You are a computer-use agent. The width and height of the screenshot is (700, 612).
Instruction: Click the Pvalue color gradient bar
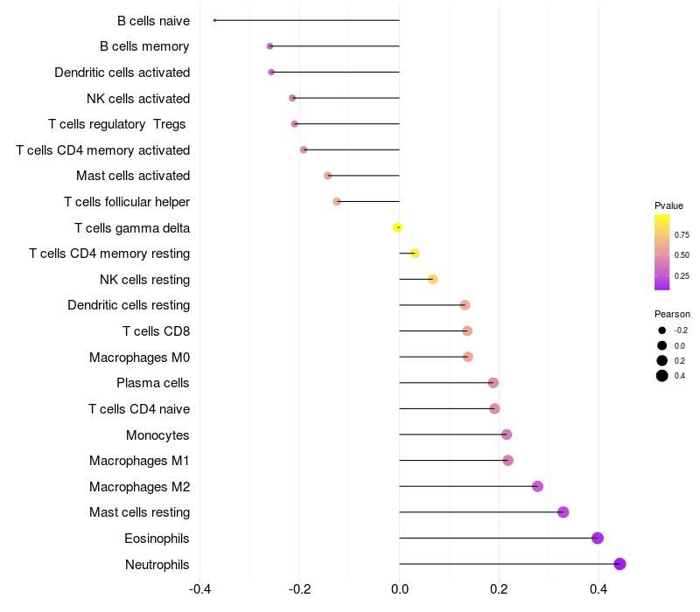(662, 252)
